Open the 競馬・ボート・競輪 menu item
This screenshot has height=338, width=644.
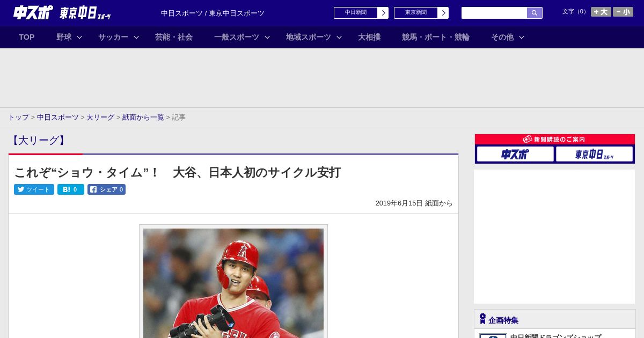click(x=436, y=37)
